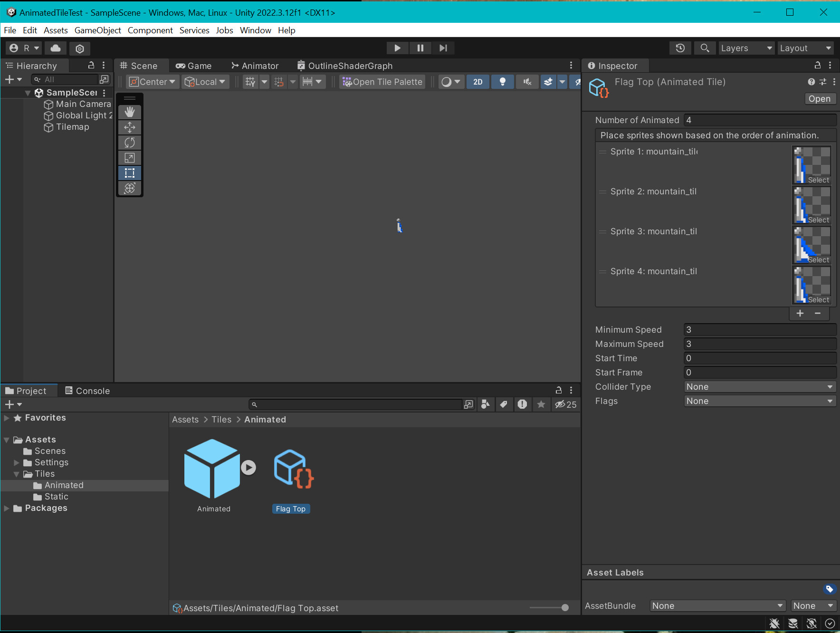Open Undo History with the clock icon
Image resolution: width=840 pixels, height=633 pixels.
680,48
